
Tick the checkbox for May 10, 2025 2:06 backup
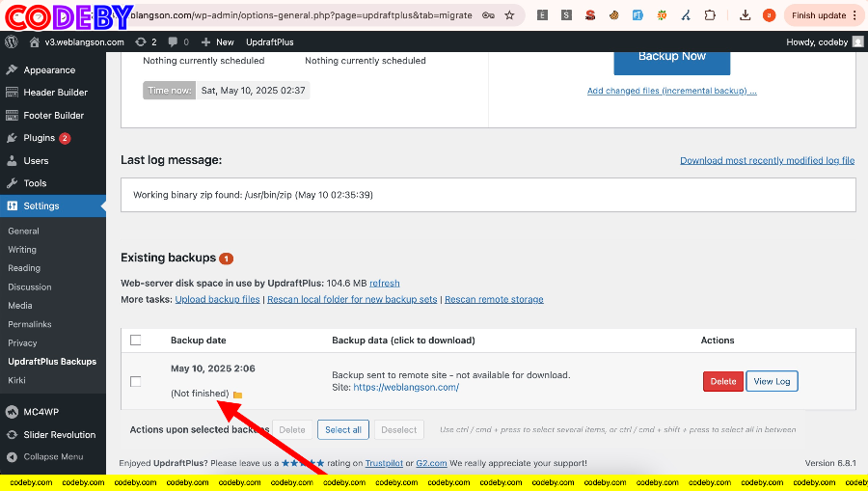[136, 381]
